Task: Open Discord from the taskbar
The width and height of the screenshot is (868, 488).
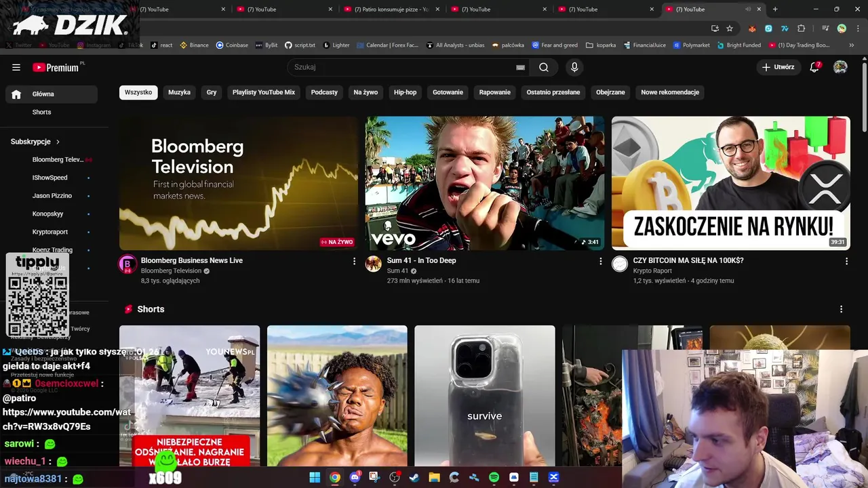Action: 355,477
